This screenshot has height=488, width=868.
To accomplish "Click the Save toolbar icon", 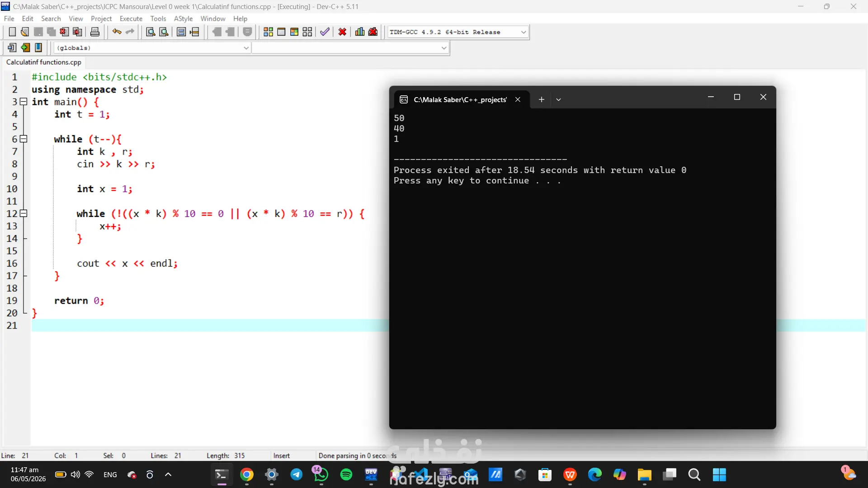I will (x=38, y=32).
